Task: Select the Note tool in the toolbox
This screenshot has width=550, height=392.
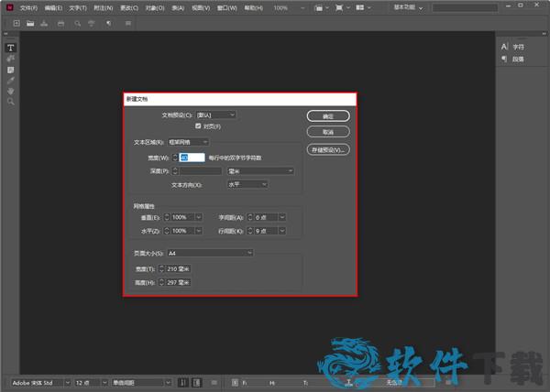Action: tap(10, 70)
